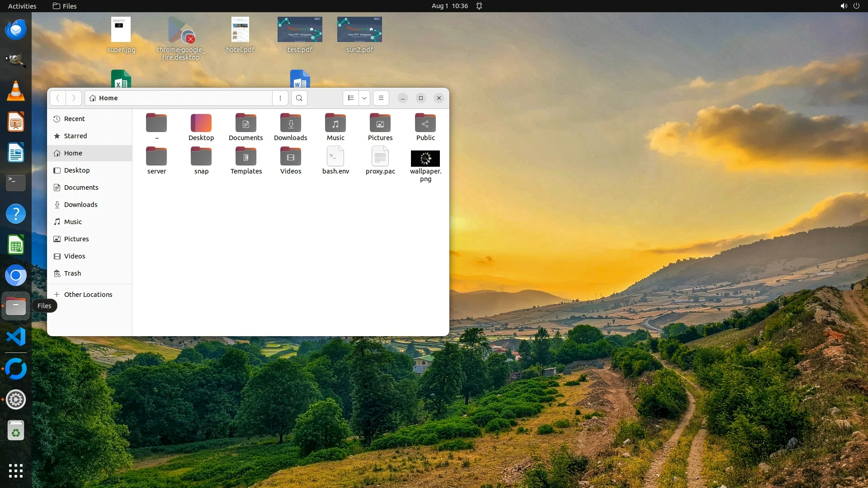Open the Activities overview
Viewport: 868px width, 488px height.
(x=22, y=6)
